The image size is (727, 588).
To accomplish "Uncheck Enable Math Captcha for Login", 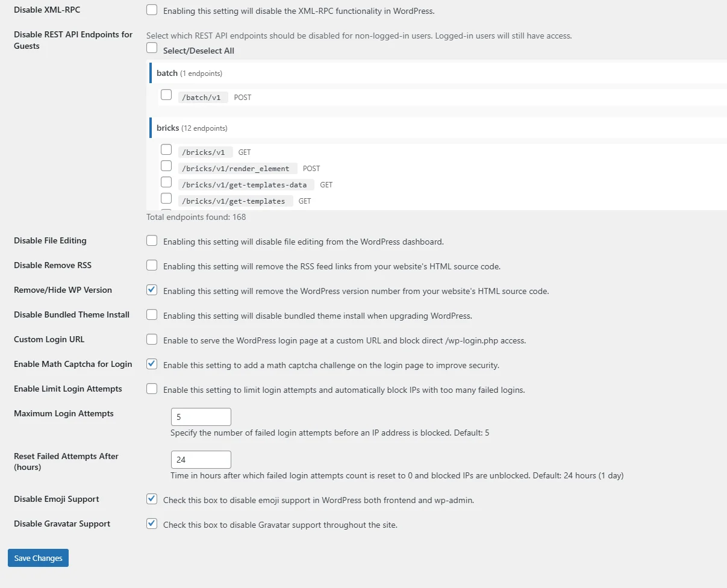I will [152, 364].
